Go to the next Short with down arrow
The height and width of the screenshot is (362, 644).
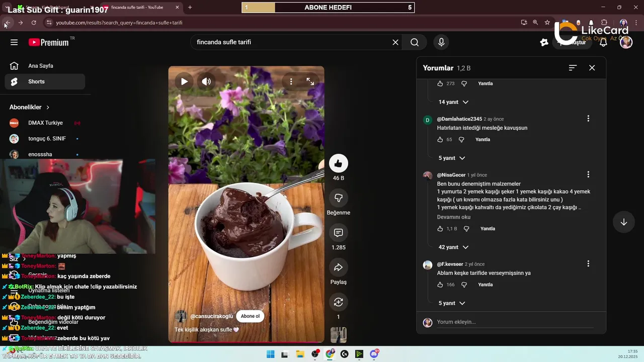[624, 222]
